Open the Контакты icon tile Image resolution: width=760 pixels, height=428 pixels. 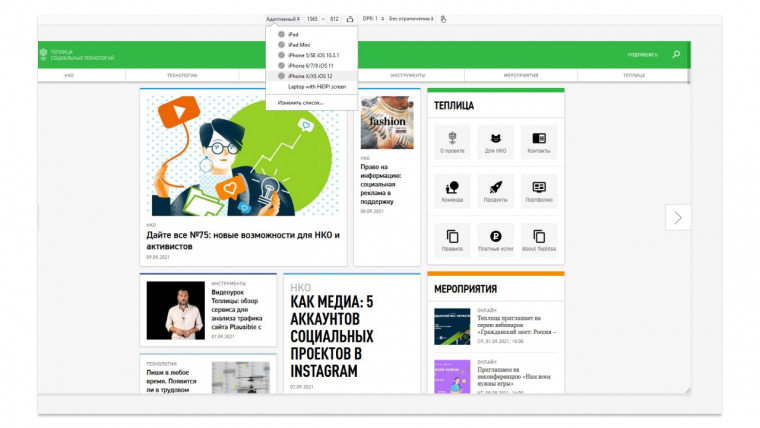click(538, 139)
